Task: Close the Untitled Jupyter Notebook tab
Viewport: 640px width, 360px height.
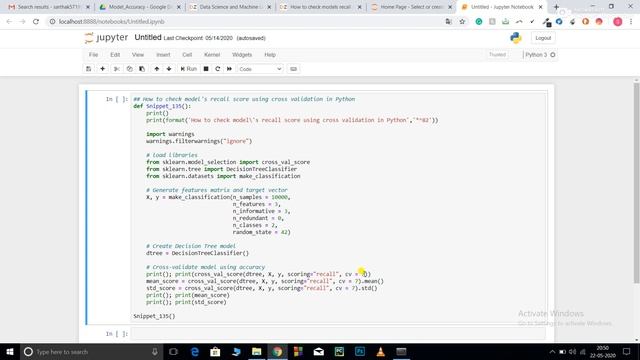Action: click(x=540, y=7)
